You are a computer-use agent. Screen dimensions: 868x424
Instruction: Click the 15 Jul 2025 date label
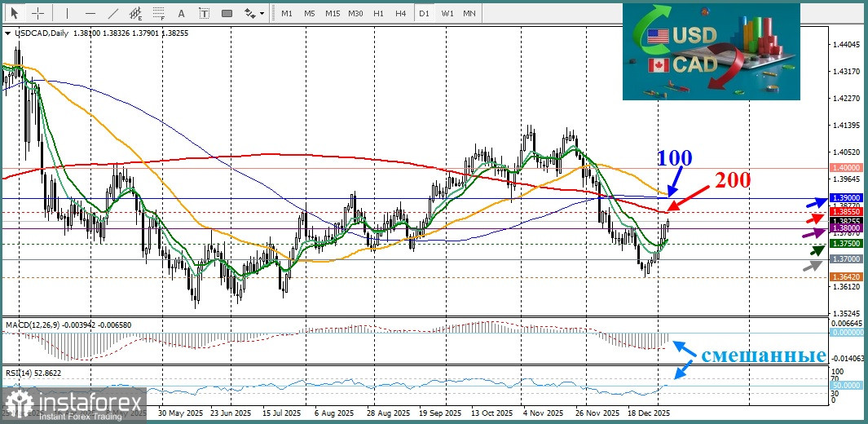pyautogui.click(x=282, y=413)
